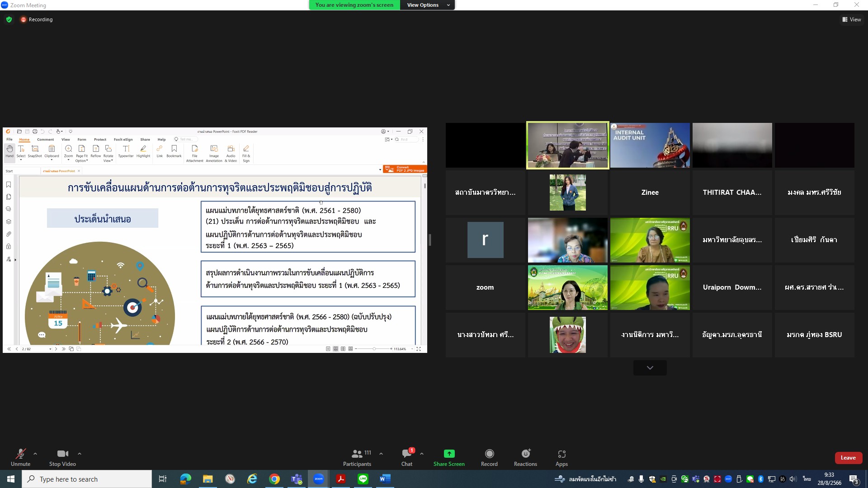The image size is (868, 488).
Task: Switch to facing page view in Foxit
Action: coord(343,349)
